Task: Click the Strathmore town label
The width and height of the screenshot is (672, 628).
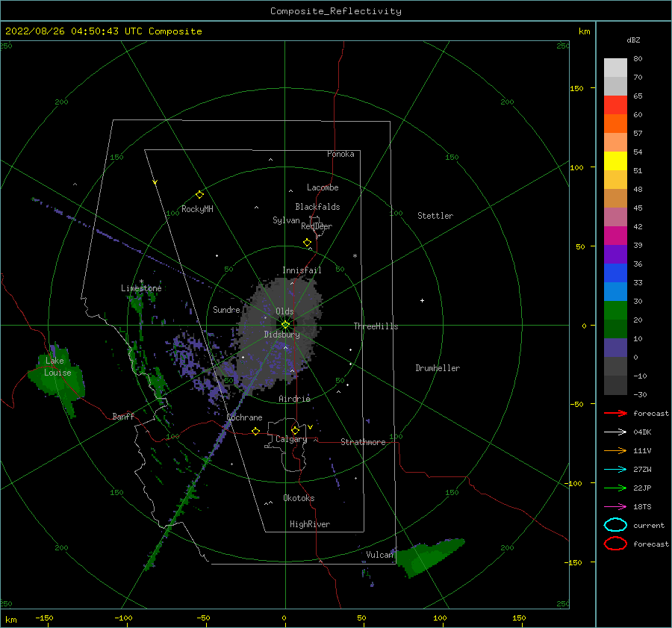Action: pyautogui.click(x=363, y=442)
